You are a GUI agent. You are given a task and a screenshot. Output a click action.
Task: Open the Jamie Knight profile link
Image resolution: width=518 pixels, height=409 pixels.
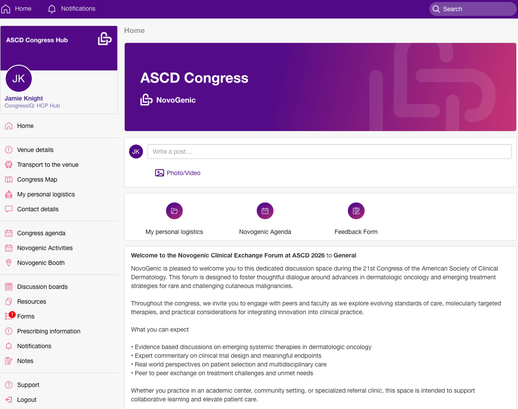[24, 98]
